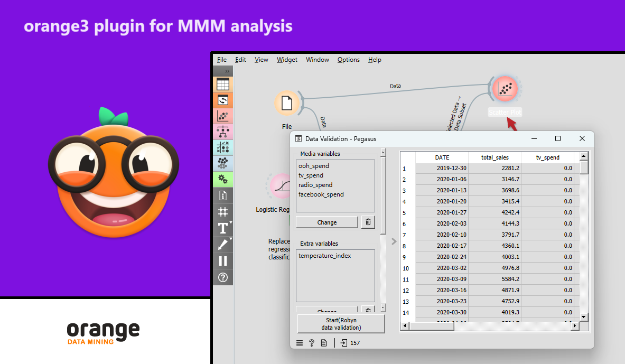The height and width of the screenshot is (364, 625).
Task: Click the table horizontal scrollbar right arrow
Action: [574, 326]
